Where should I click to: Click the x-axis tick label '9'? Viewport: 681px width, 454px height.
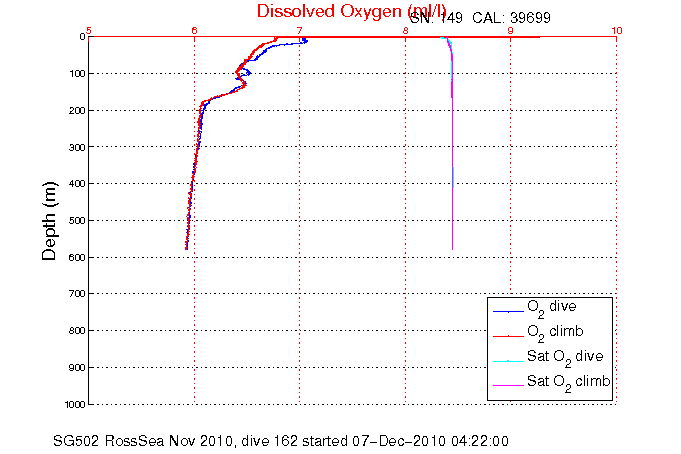(511, 30)
